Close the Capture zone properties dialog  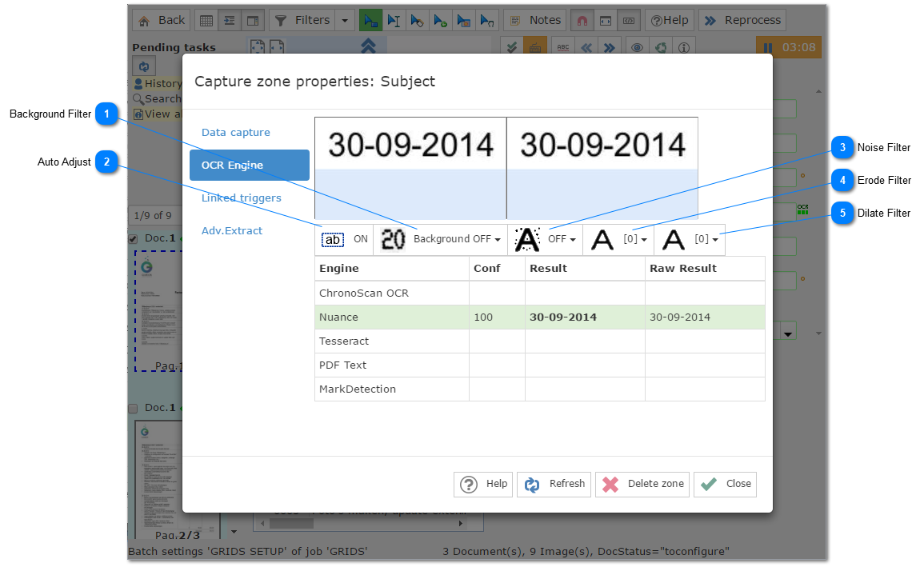coord(726,484)
